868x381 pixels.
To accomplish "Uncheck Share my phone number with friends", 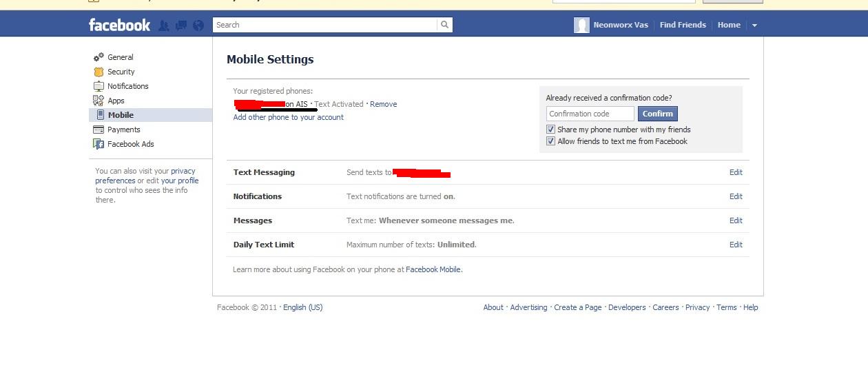I will (x=550, y=130).
